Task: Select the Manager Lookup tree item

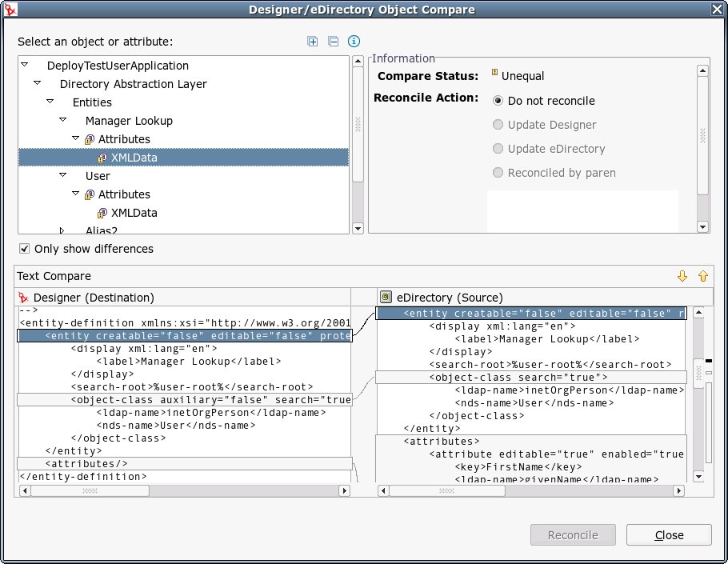Action: pos(129,121)
